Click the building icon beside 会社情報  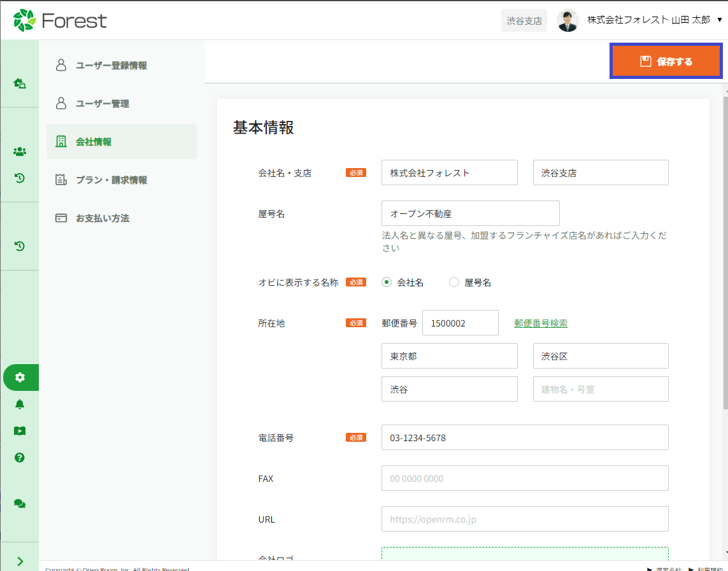coord(61,141)
